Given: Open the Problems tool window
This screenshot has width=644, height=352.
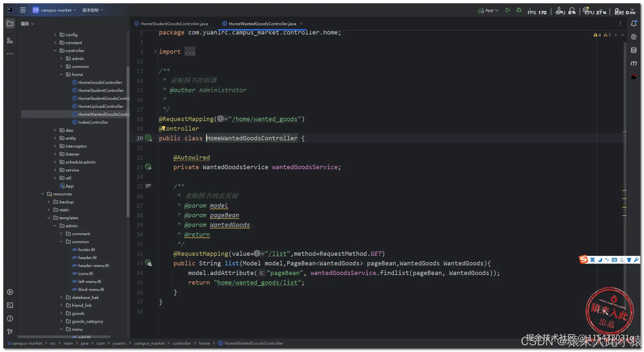Looking at the screenshot, I should 10,318.
